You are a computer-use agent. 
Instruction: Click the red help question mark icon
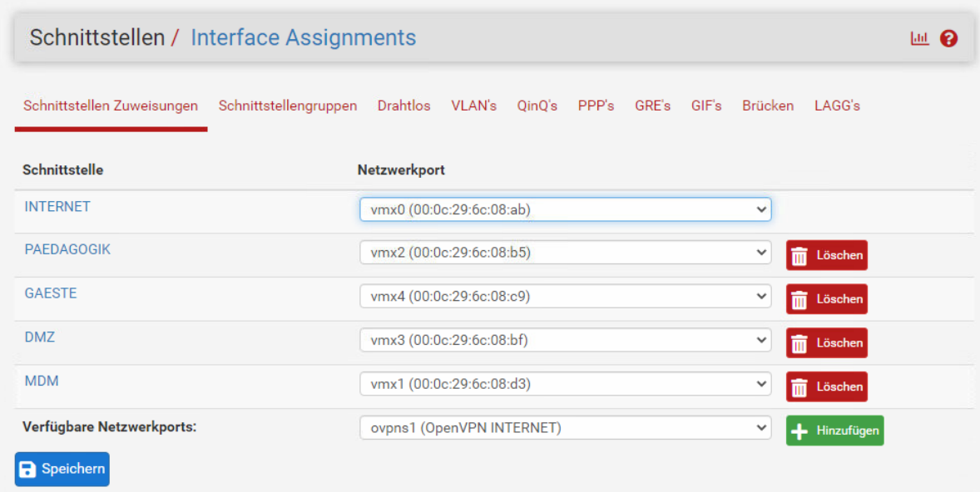(x=948, y=39)
